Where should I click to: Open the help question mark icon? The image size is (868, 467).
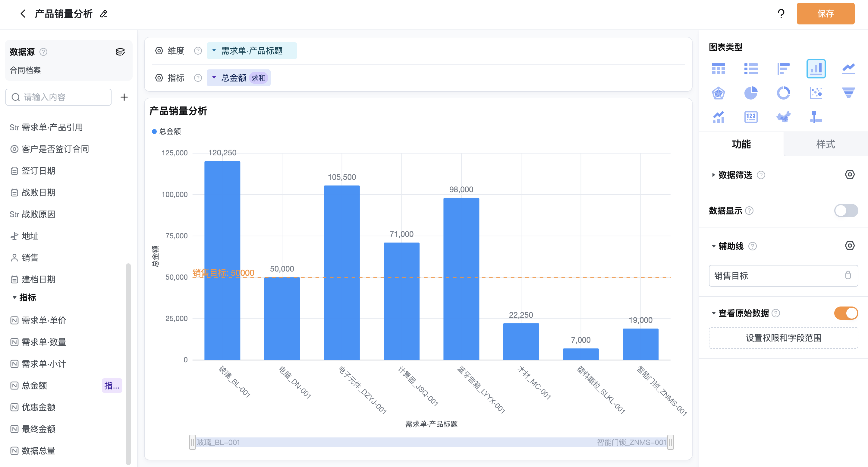click(x=781, y=14)
